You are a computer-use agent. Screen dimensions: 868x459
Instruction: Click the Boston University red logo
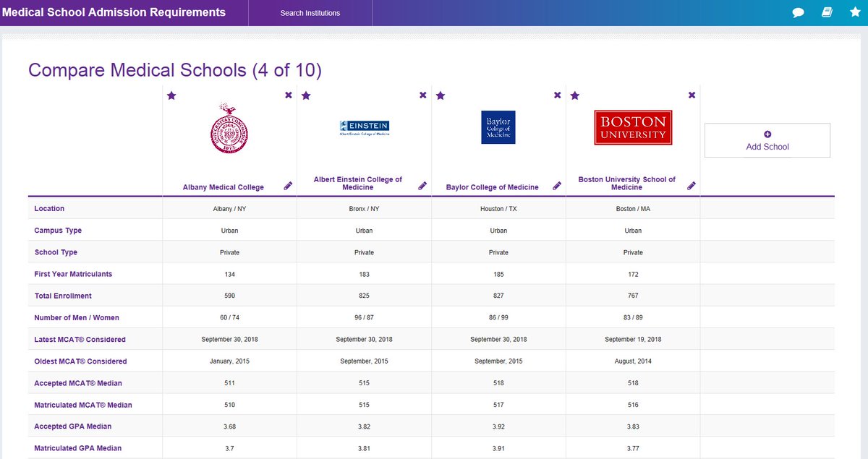pos(633,127)
